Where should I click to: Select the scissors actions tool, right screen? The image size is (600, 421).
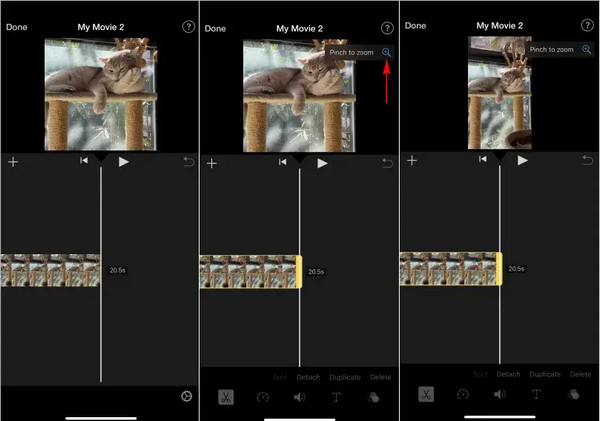pyautogui.click(x=426, y=394)
